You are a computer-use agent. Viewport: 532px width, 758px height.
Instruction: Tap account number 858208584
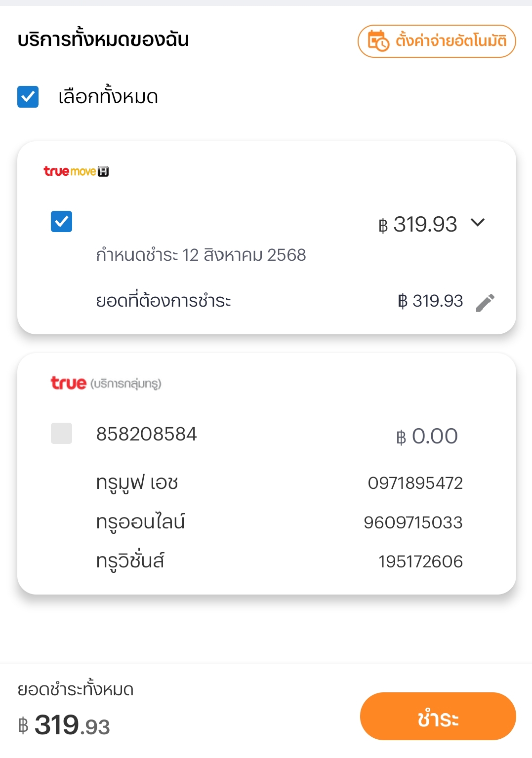tap(147, 434)
